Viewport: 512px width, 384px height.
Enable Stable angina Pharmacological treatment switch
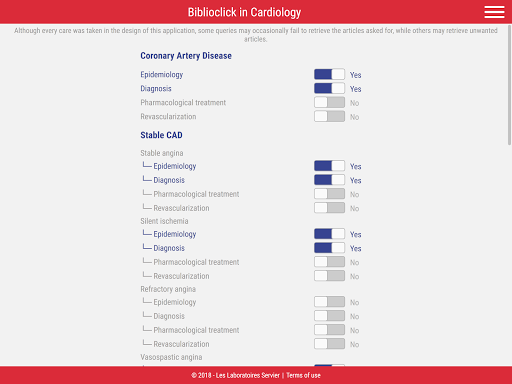(329, 194)
